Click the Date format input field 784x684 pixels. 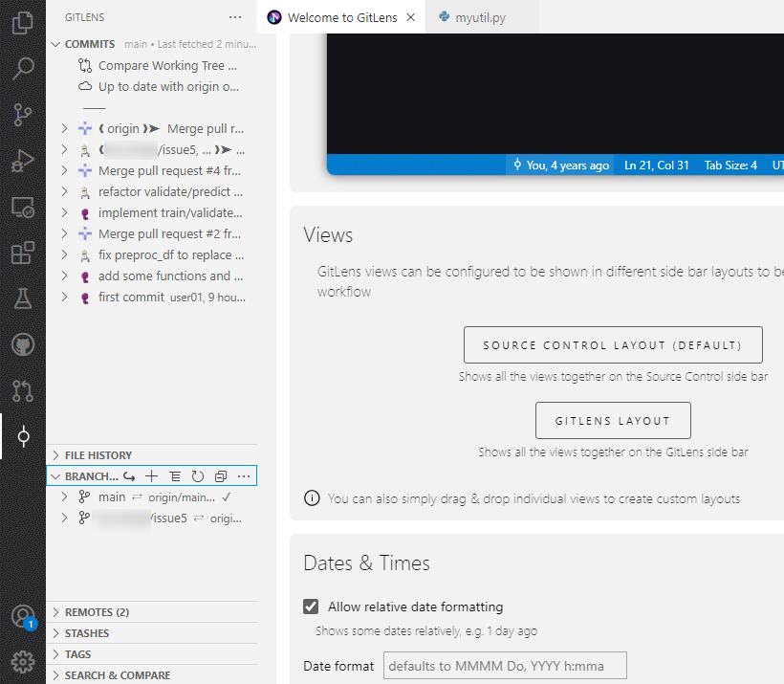pyautogui.click(x=505, y=665)
